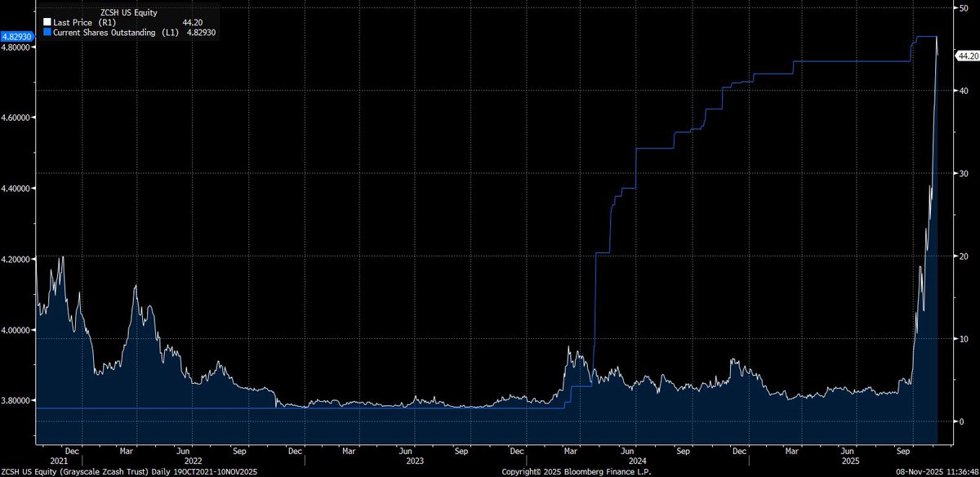Click the Mar 2022 month label
The width and height of the screenshot is (980, 477).
tap(127, 450)
